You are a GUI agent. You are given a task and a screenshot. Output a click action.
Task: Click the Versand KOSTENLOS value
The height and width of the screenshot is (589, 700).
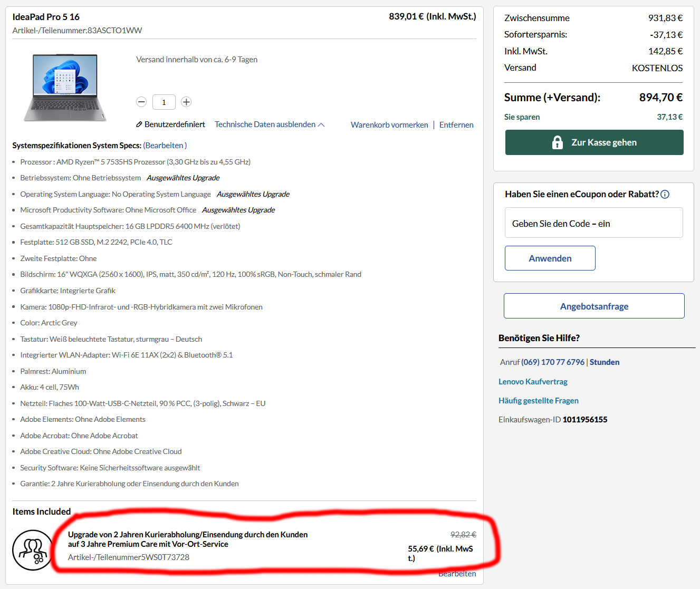pos(657,68)
